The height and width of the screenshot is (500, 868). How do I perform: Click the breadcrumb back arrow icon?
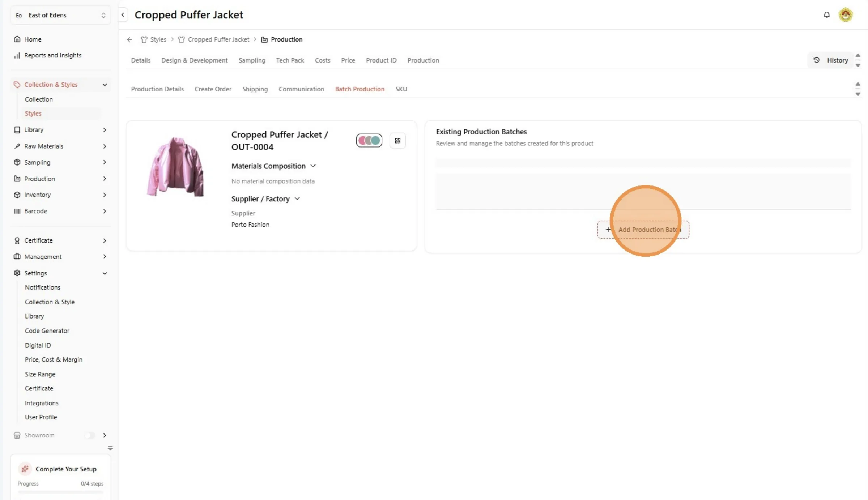click(129, 39)
